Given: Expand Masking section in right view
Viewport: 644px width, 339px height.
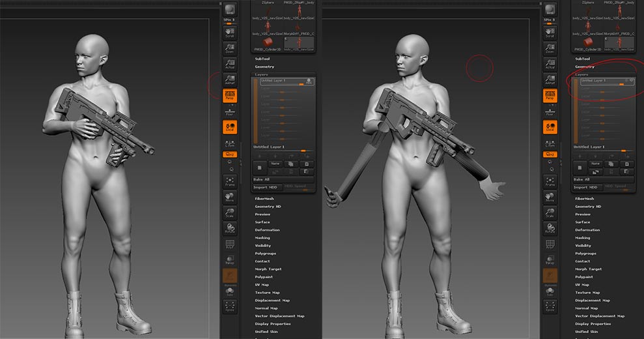Looking at the screenshot, I should (583, 238).
